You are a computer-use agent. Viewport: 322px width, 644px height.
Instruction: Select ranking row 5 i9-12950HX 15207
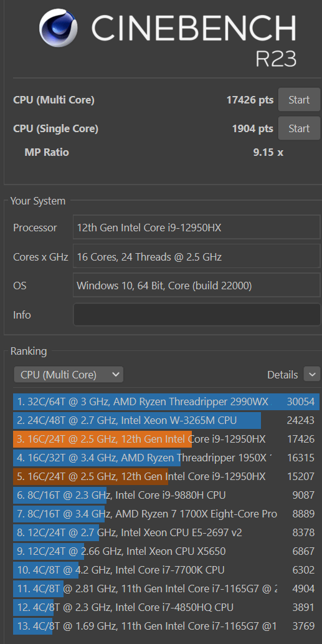click(x=166, y=476)
